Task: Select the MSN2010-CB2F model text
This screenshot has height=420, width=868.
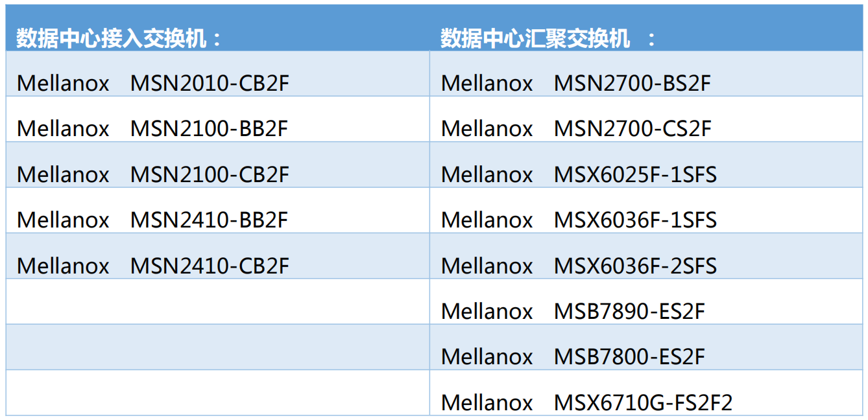Action: click(x=210, y=83)
